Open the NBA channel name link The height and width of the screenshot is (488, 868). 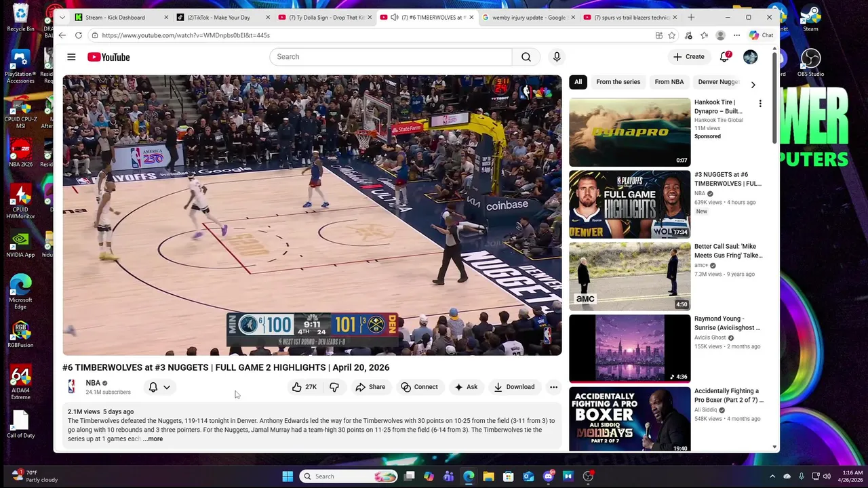pos(93,383)
